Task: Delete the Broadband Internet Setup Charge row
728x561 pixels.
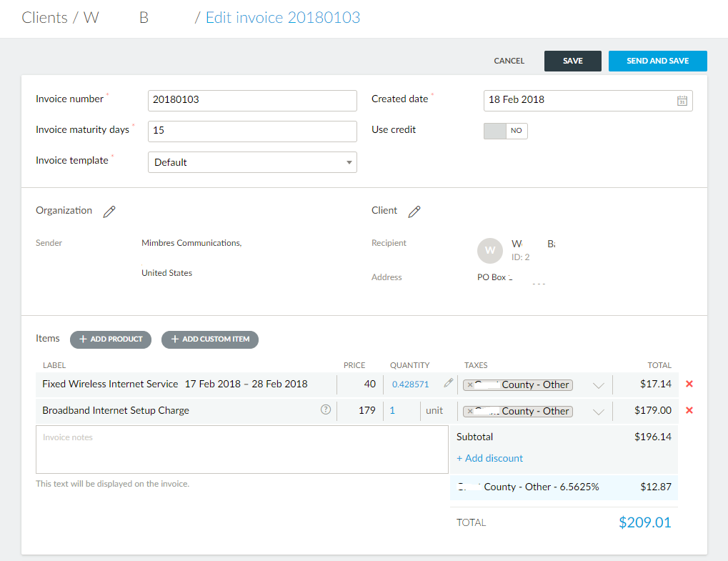Action: (x=689, y=411)
